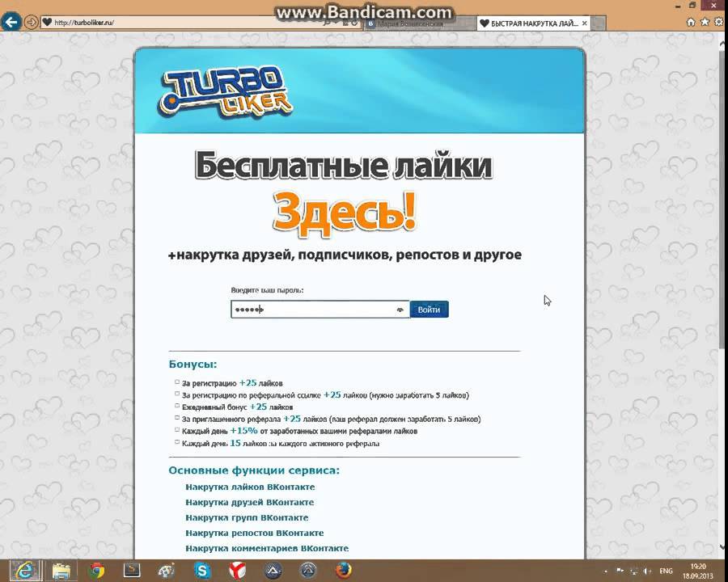This screenshot has width=728, height=582.
Task: Open Накрутка лайков ВКонтакте link
Action: pos(250,487)
